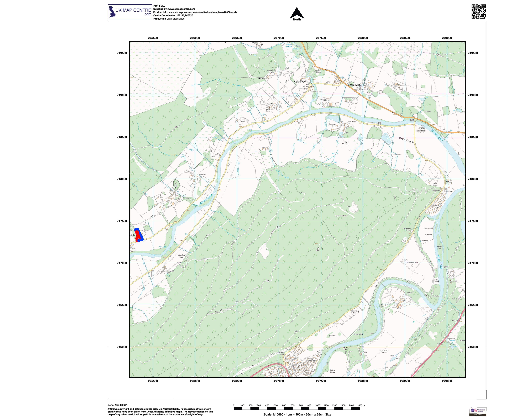Select the QR code in the corner
Screen dimensions: 507x420
479,11
